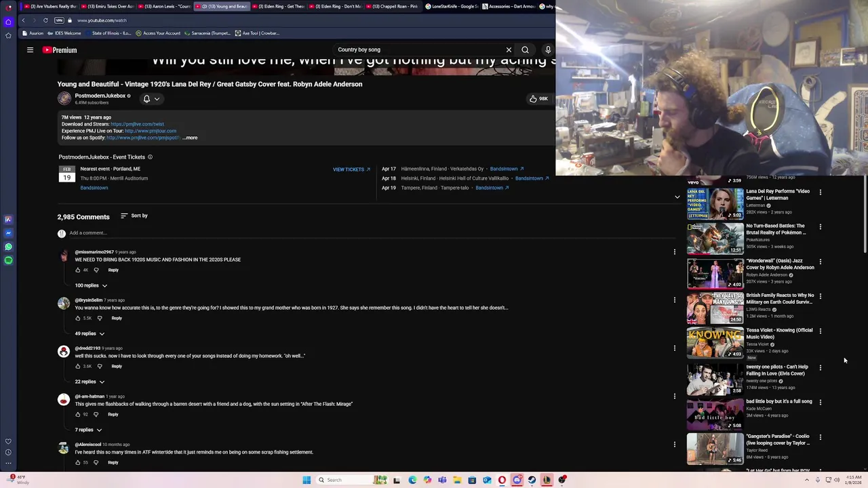Open 'Access Your Account' bookmark
Viewport: 868px width, 488px height.
(x=158, y=33)
